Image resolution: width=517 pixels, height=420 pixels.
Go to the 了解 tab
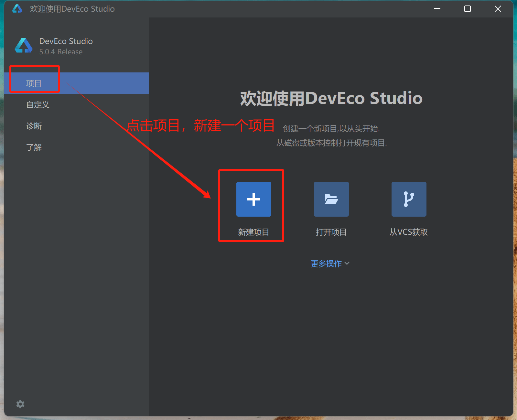point(77,147)
